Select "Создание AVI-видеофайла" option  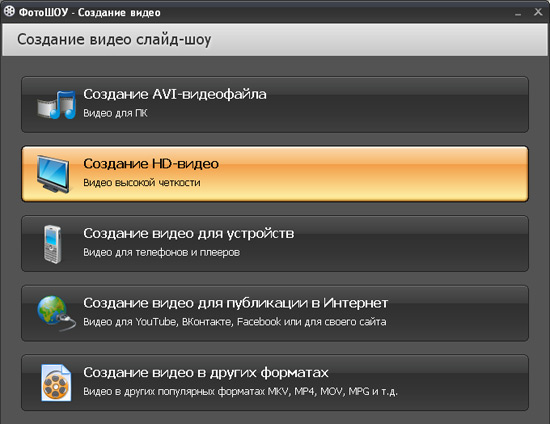coord(275,105)
